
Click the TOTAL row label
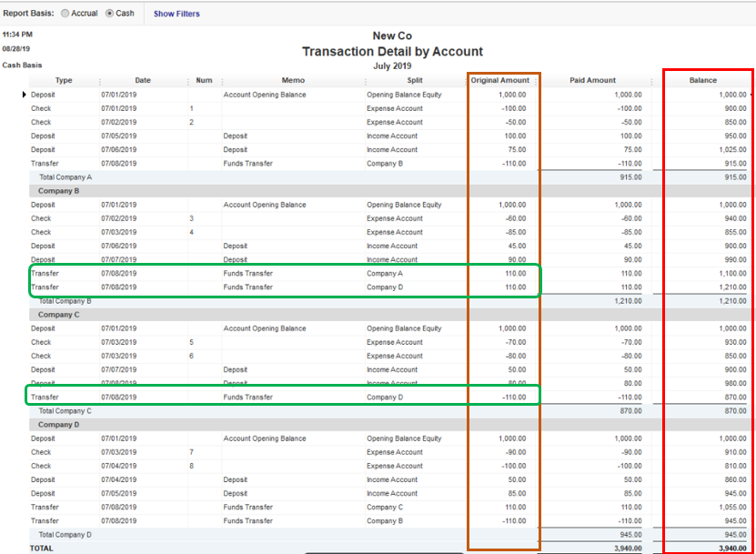pos(42,549)
